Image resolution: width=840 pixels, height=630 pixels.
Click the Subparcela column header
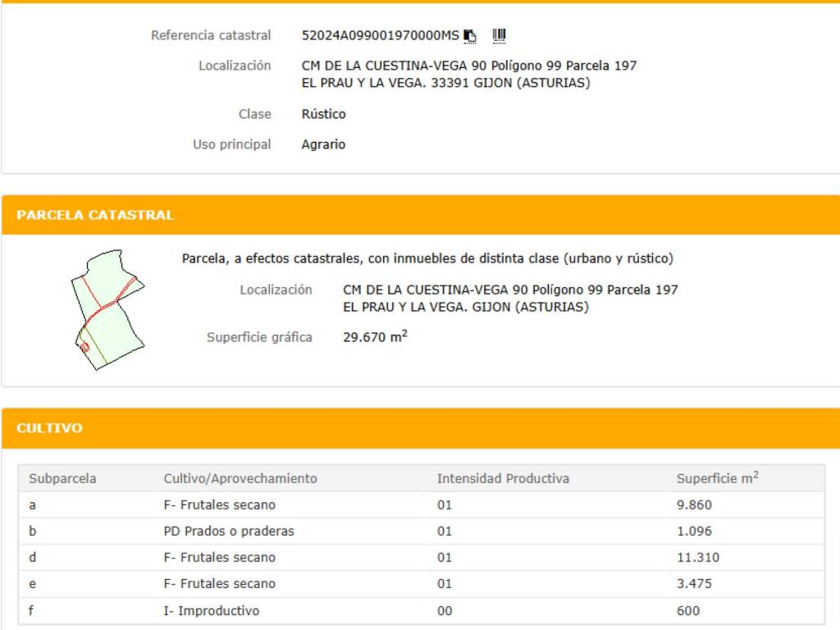point(62,478)
